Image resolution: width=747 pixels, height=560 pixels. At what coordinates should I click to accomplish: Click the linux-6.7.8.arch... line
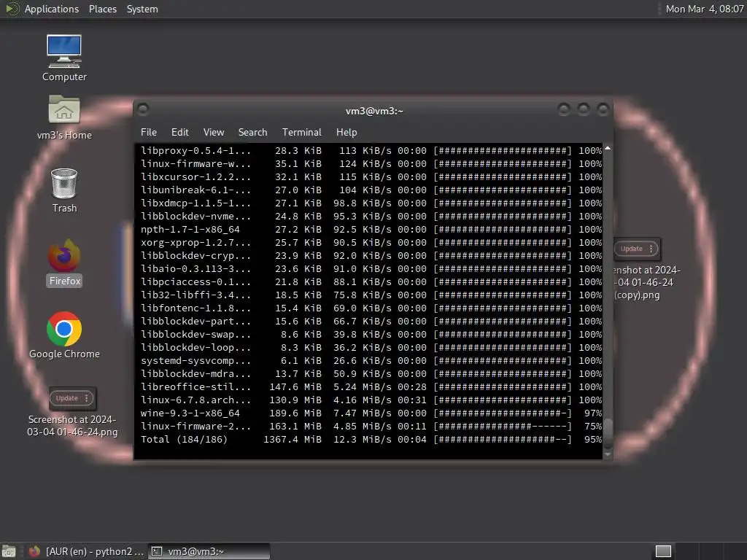[371, 400]
